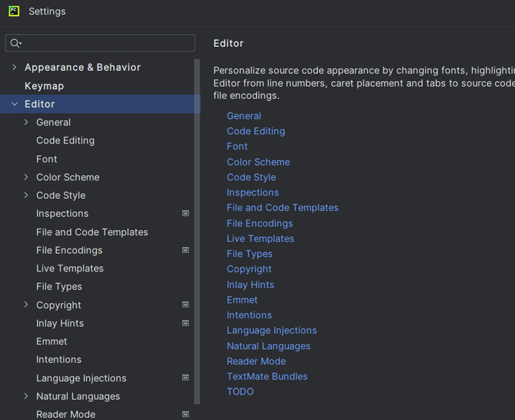Select File Types in the sidebar tree
515x420 pixels.
59,287
